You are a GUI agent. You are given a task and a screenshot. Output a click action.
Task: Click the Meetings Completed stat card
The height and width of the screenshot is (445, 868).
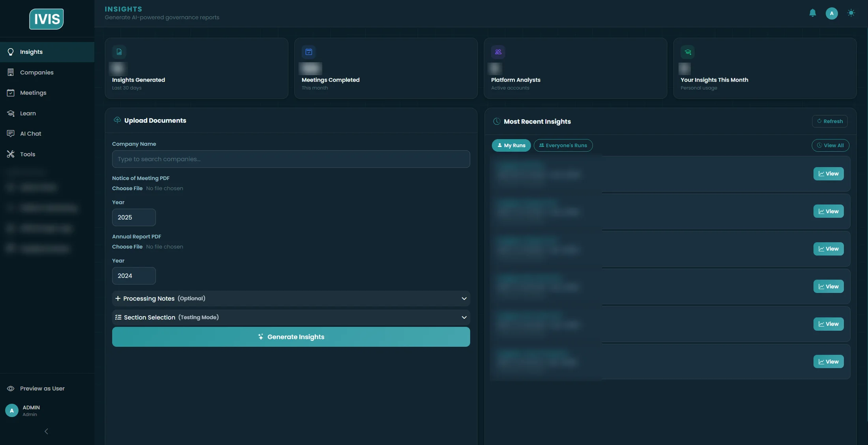[386, 68]
